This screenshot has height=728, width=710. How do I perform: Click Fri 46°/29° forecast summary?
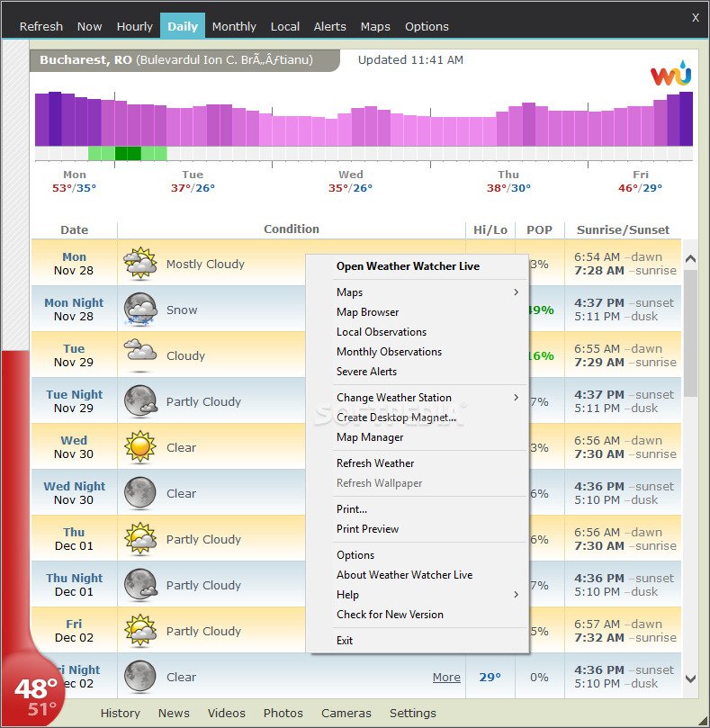[640, 181]
